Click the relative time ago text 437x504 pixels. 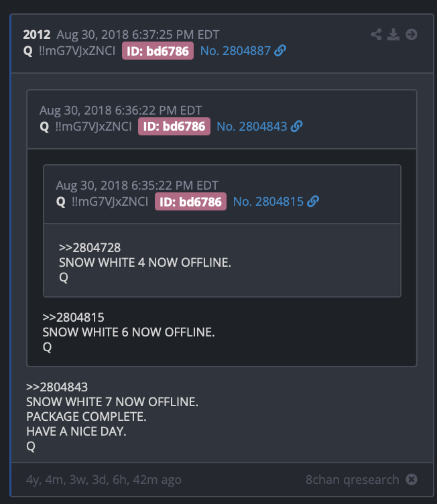coord(103,480)
